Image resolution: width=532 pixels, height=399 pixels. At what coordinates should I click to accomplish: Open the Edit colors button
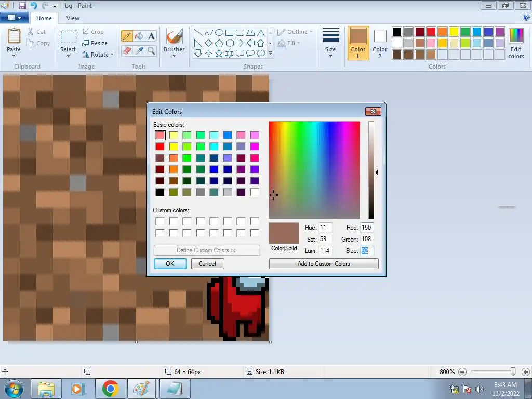pyautogui.click(x=516, y=43)
